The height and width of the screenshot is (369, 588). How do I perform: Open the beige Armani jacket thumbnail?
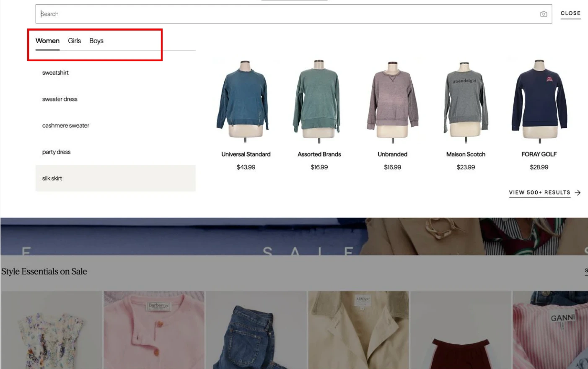click(359, 330)
